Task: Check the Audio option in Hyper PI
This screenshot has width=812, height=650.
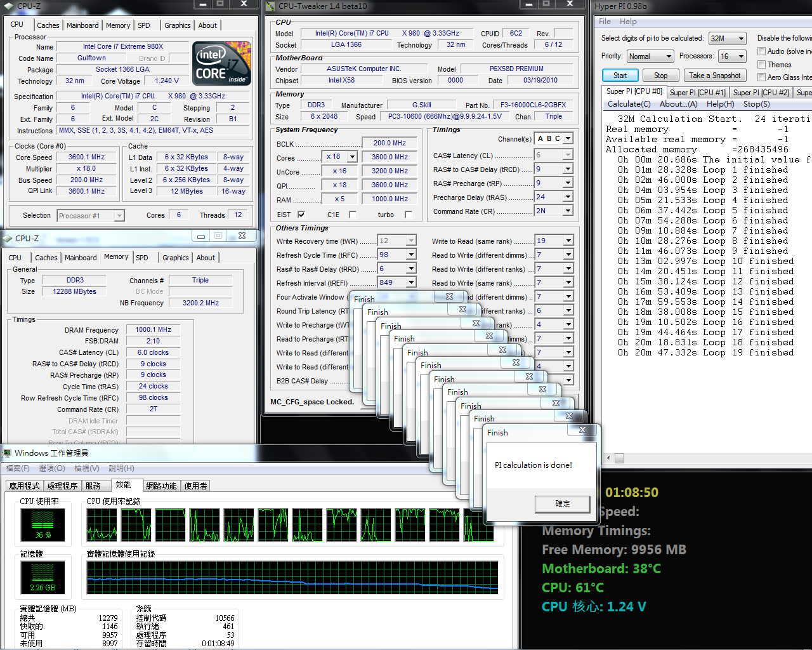Action: point(762,51)
